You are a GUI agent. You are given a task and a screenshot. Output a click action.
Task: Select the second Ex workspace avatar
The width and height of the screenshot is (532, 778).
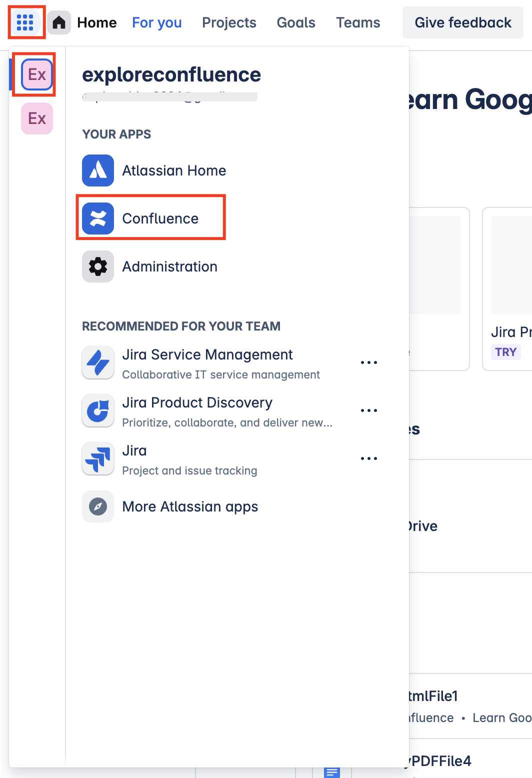(x=35, y=118)
